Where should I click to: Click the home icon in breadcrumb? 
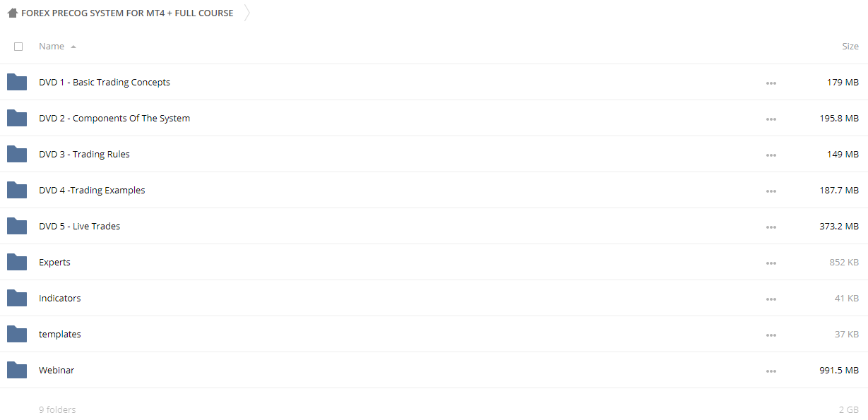coord(12,13)
